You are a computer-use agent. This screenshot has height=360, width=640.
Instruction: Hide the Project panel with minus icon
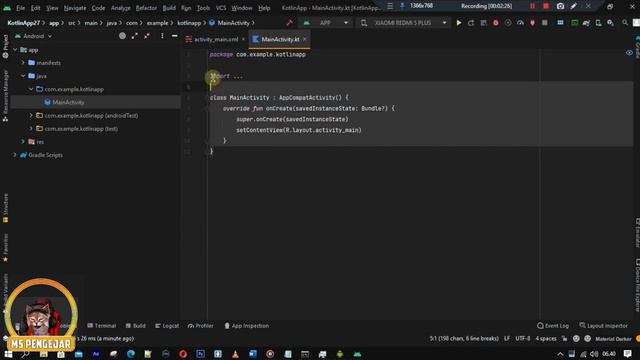click(x=174, y=36)
